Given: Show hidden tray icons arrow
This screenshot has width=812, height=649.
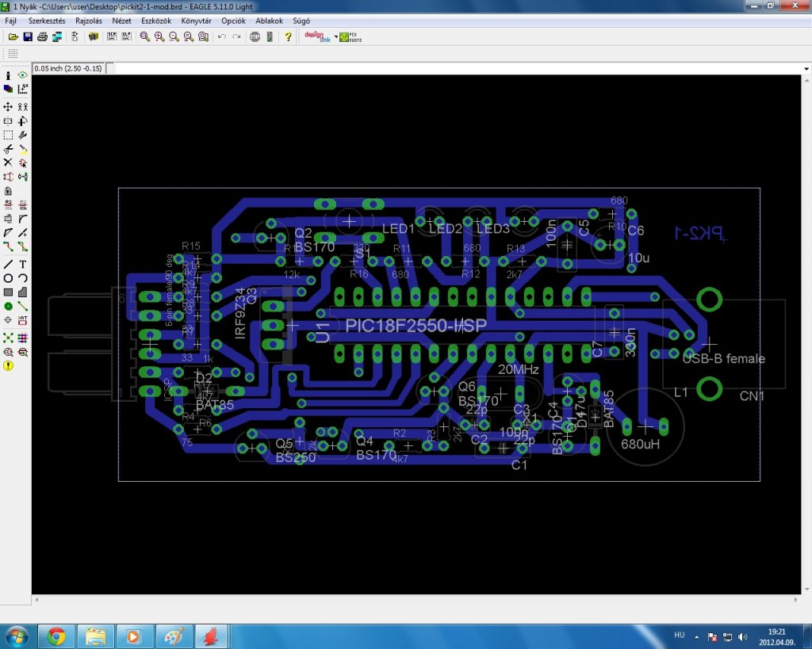Looking at the screenshot, I should 696,637.
